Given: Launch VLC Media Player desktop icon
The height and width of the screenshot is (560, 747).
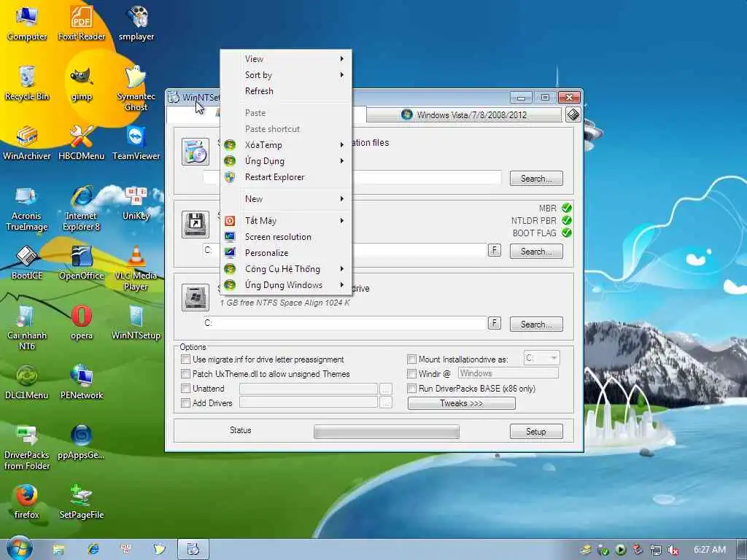Looking at the screenshot, I should [x=136, y=268].
